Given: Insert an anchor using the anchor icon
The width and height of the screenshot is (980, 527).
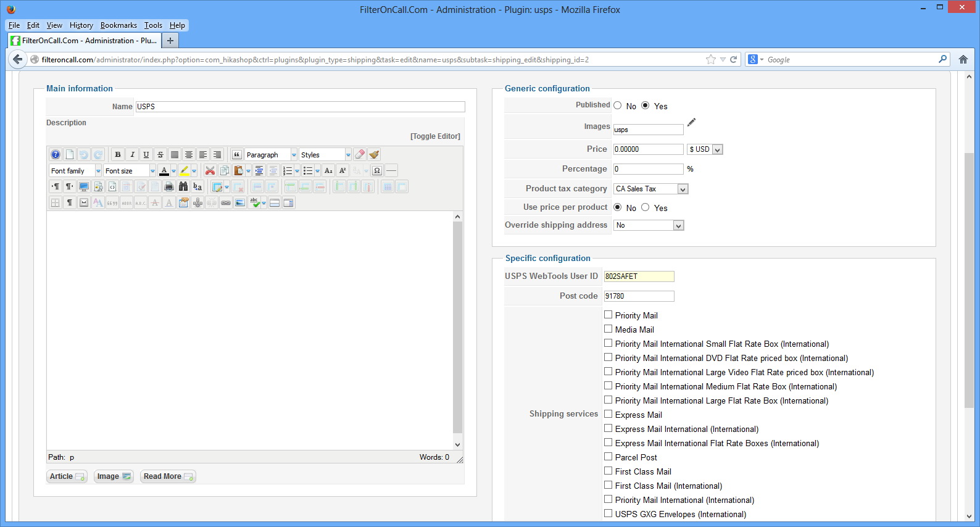Looking at the screenshot, I should 197,202.
